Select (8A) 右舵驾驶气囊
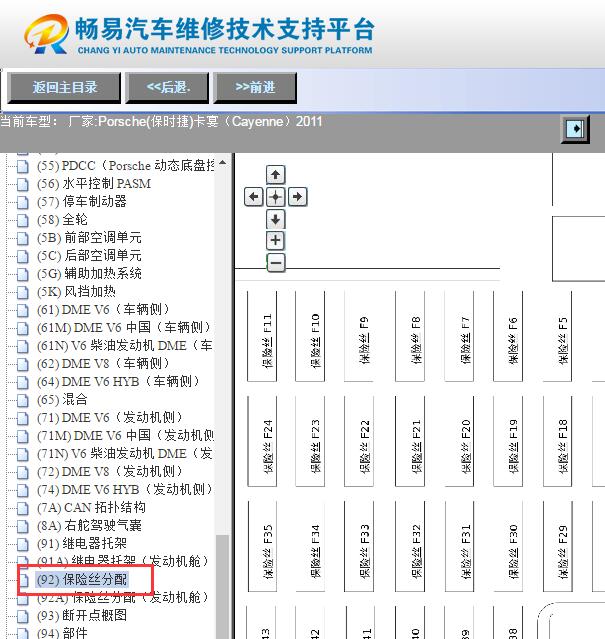The image size is (605, 639). [x=89, y=525]
